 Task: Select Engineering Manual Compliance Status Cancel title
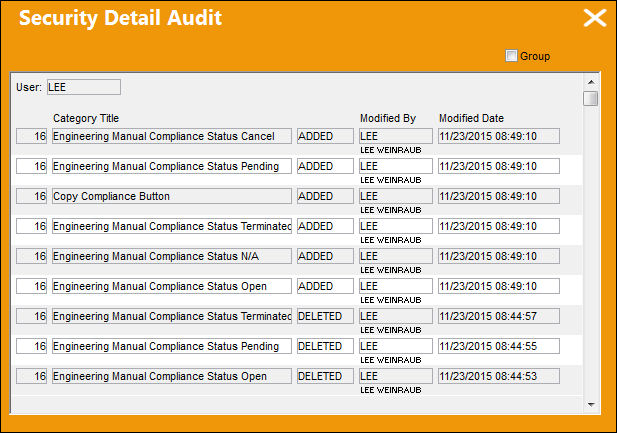172,136
